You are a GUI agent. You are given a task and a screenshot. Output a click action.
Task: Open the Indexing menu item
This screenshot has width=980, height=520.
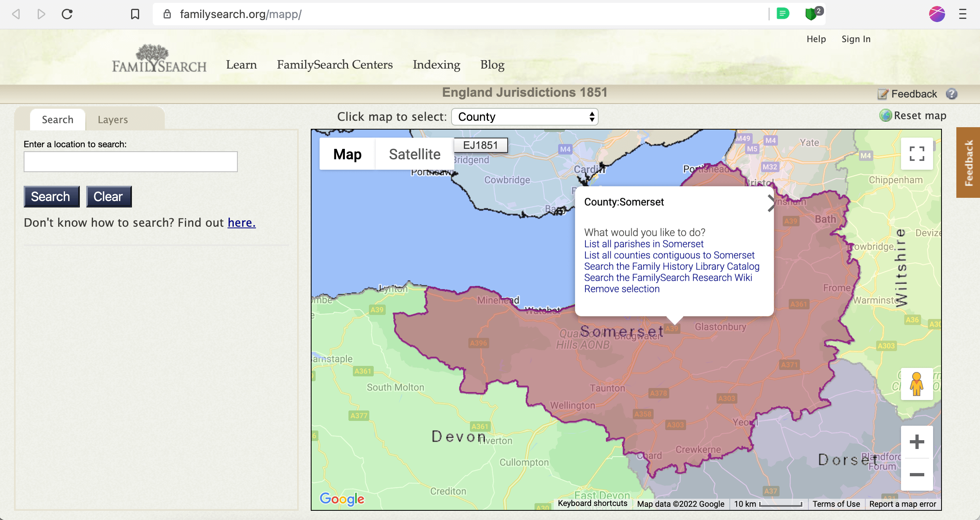pos(437,65)
